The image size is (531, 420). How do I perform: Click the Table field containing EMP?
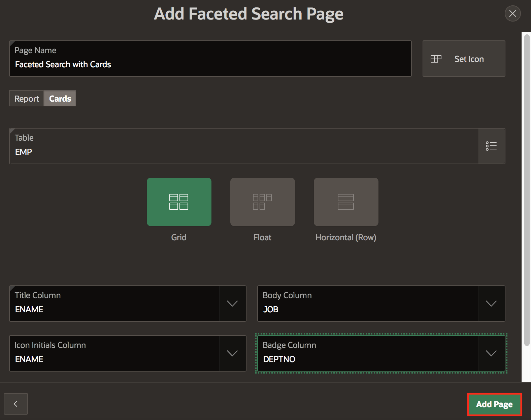(x=243, y=151)
